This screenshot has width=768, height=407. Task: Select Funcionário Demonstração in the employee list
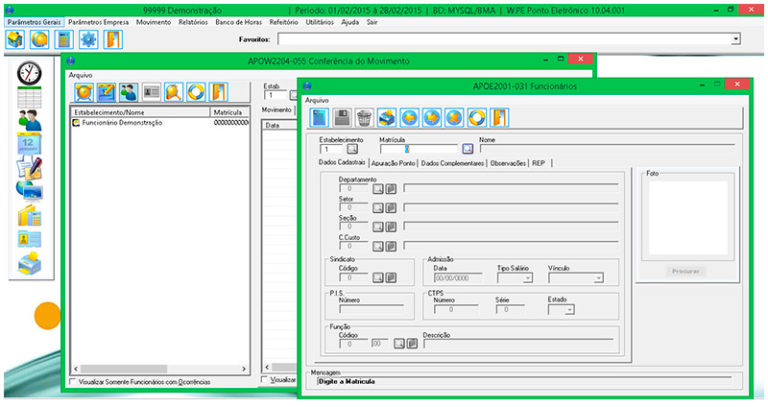(x=122, y=123)
